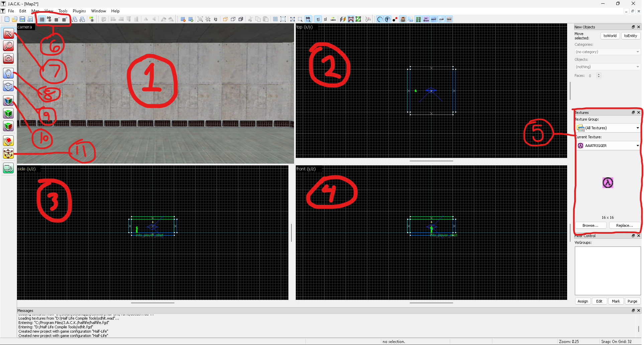Float the Filter Control panel

[x=633, y=236]
